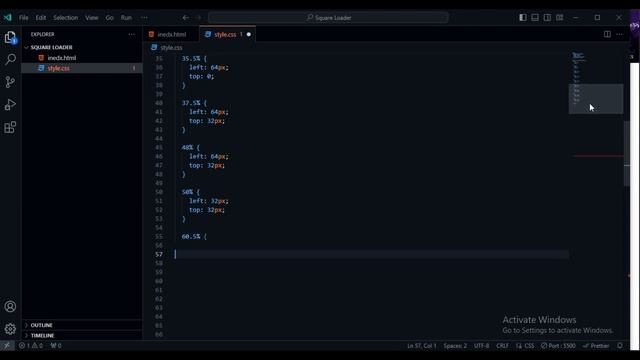Click line number 57 in the gutter

159,255
